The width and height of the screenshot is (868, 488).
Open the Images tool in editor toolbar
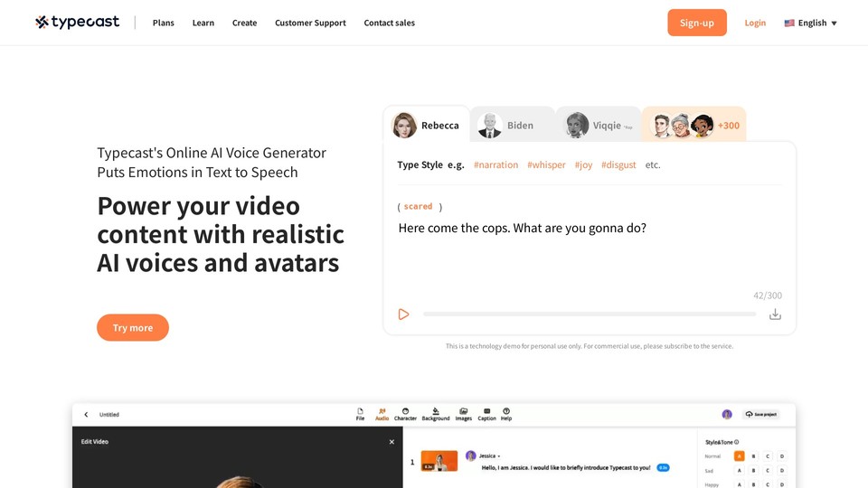point(463,415)
